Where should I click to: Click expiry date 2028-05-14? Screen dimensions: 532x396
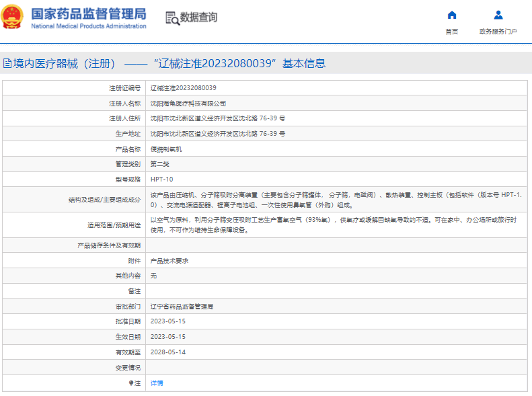click(168, 352)
